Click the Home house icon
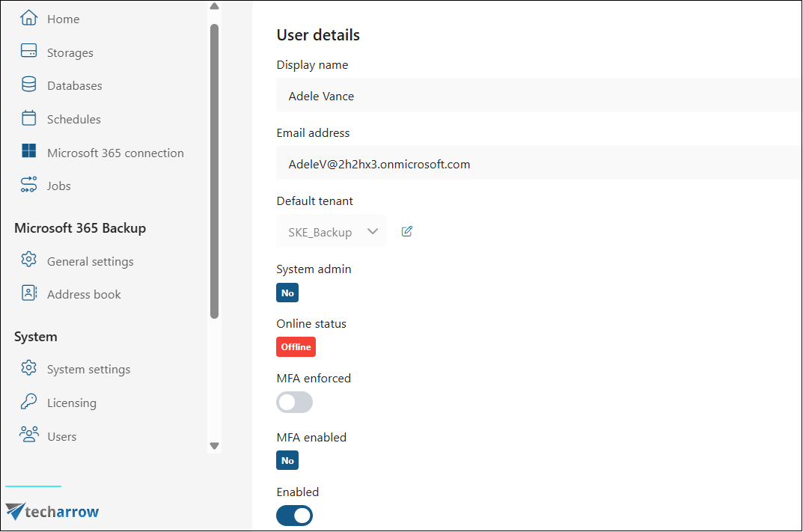 [28, 18]
